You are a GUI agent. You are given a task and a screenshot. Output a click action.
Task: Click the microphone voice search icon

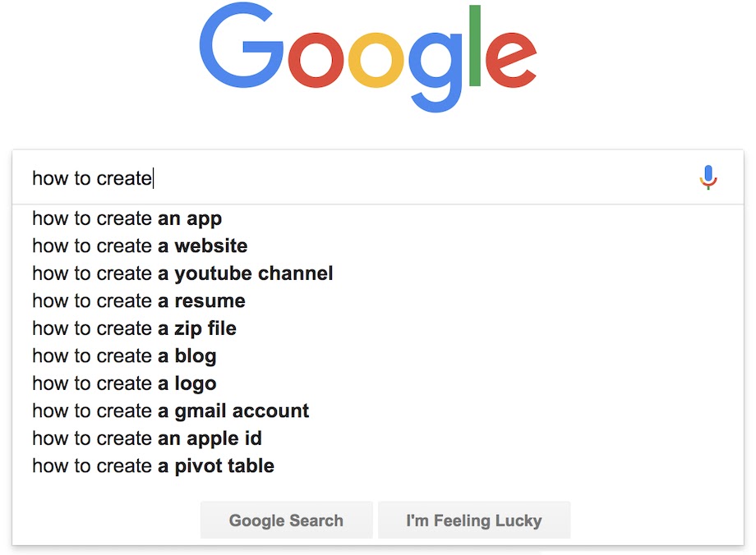coord(708,177)
